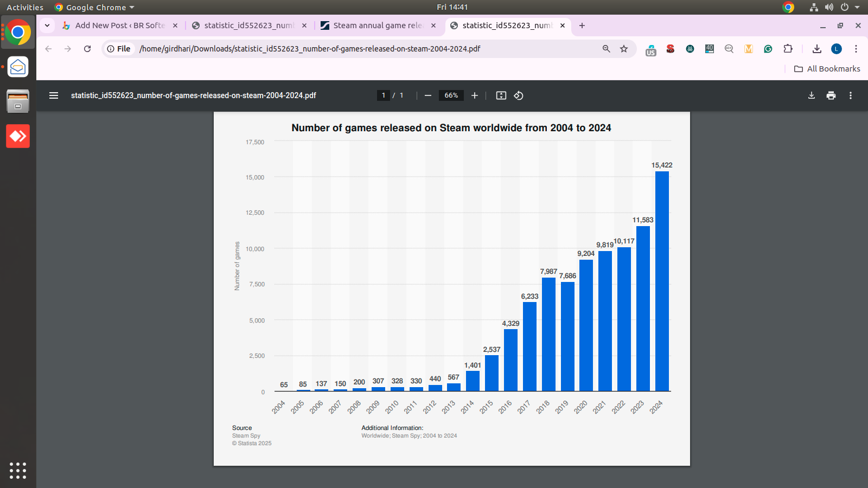Viewport: 868px width, 488px height.
Task: Rotate the PDF counterclockwise
Action: click(519, 95)
